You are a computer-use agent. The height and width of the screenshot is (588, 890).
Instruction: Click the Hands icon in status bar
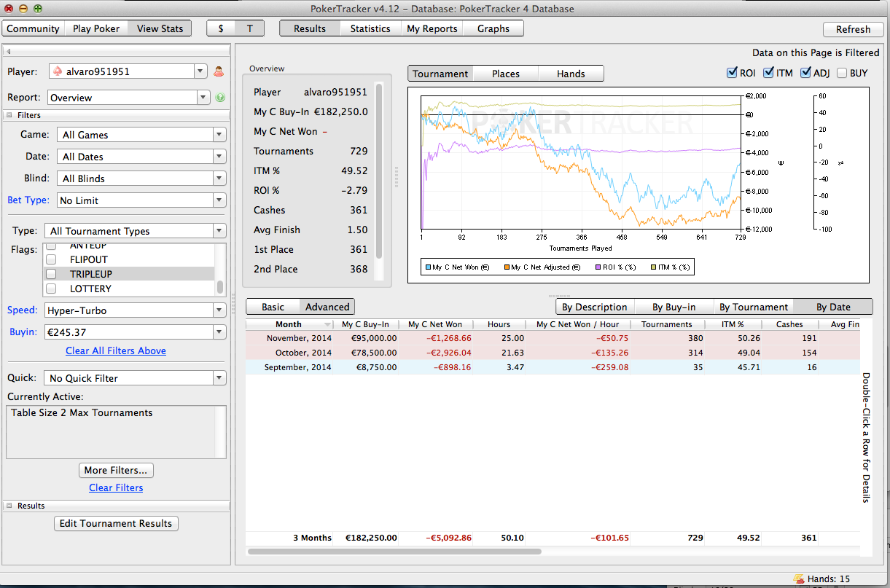798,579
